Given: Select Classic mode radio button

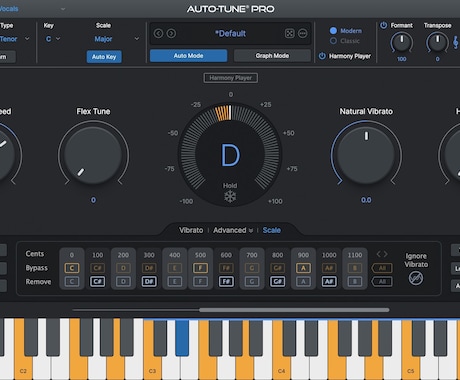Looking at the screenshot, I should tap(333, 41).
